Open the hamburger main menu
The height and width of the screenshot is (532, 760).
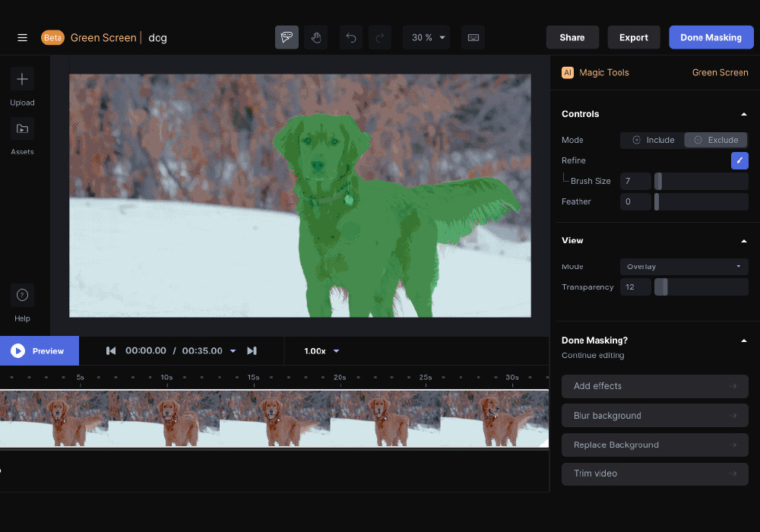22,37
